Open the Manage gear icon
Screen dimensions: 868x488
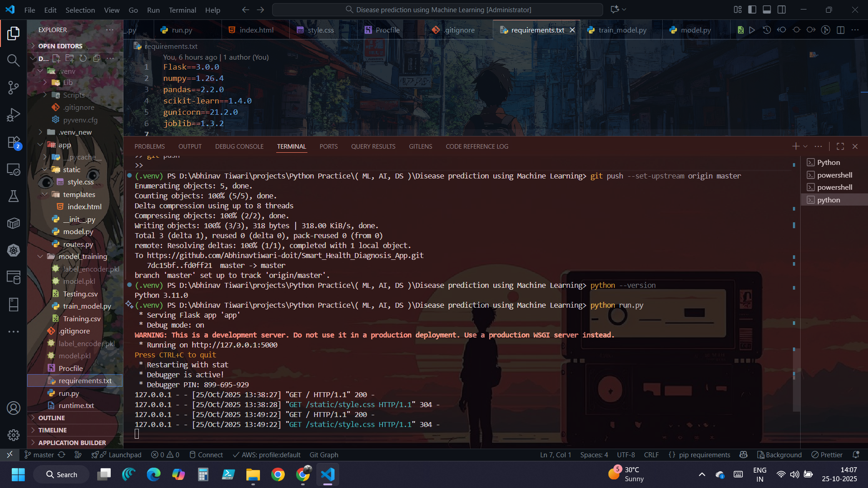(14, 435)
